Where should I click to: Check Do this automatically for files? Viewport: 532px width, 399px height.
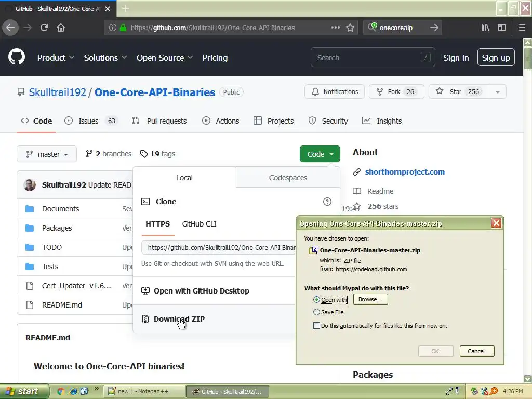tap(316, 326)
